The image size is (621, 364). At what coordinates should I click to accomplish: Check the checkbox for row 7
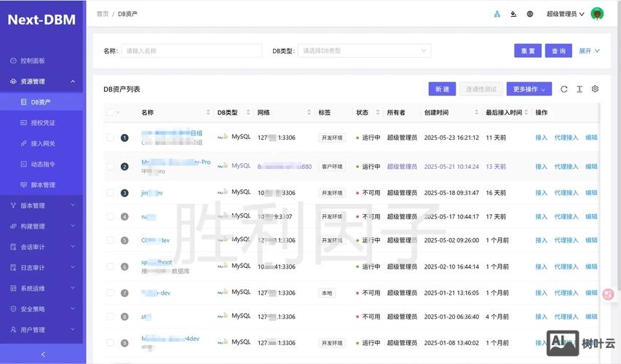110,293
